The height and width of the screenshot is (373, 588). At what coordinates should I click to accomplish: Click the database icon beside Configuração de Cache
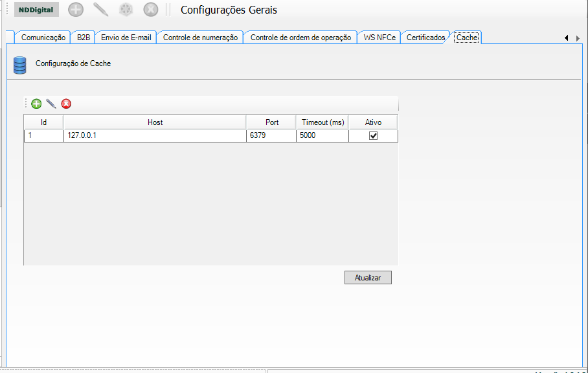click(x=19, y=64)
